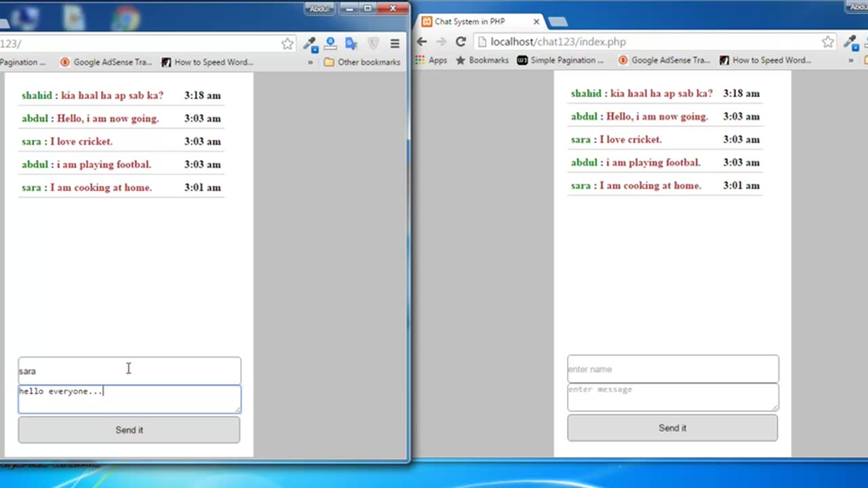Click address bar ending 123/ in left window
This screenshot has width=868, height=488.
(x=148, y=44)
